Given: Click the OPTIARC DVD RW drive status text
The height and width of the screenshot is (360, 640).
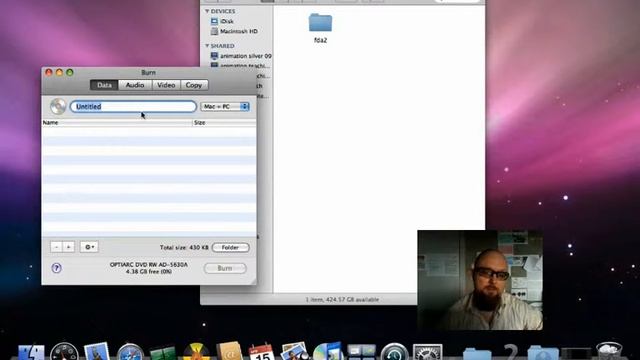Looking at the screenshot, I should pos(149,268).
